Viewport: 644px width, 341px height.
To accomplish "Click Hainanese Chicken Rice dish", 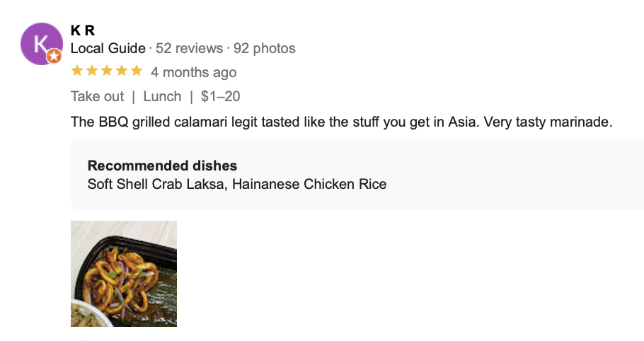I will 309,185.
